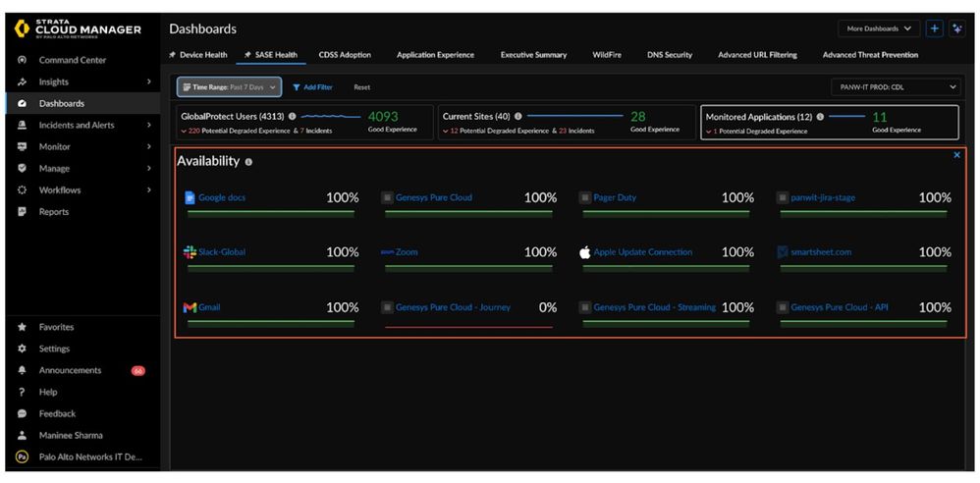The height and width of the screenshot is (483, 980).
Task: Click the Announcements bell icon
Action: 22,370
